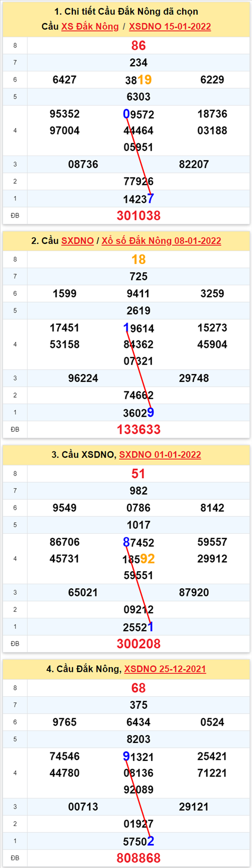Image resolution: width=252 pixels, height=868 pixels.
Task: Select prize 3 number 82207
Action: [194, 164]
